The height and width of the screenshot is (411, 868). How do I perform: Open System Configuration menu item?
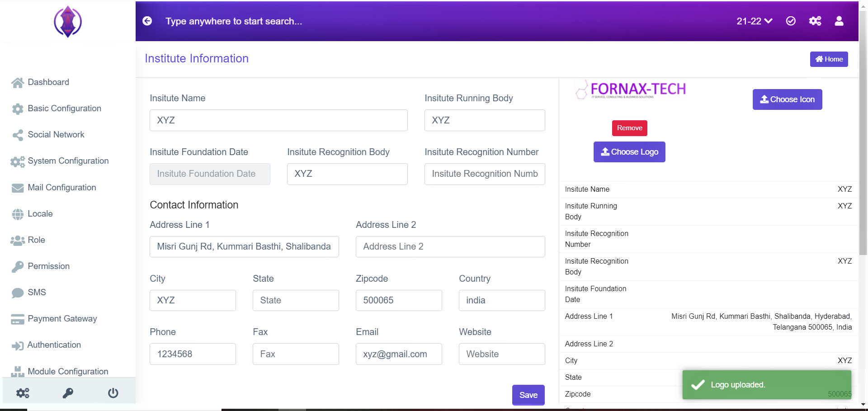pyautogui.click(x=68, y=161)
